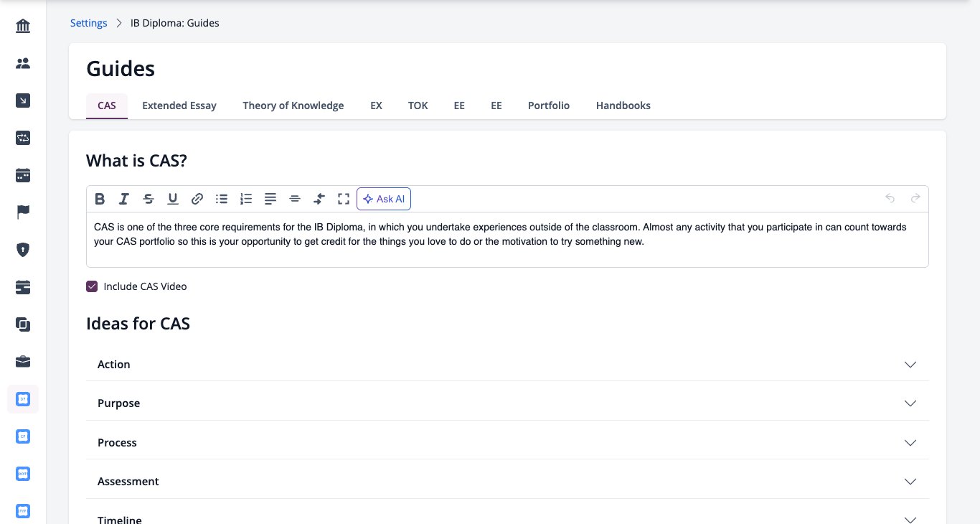Open the flag icon in the sidebar

click(23, 212)
